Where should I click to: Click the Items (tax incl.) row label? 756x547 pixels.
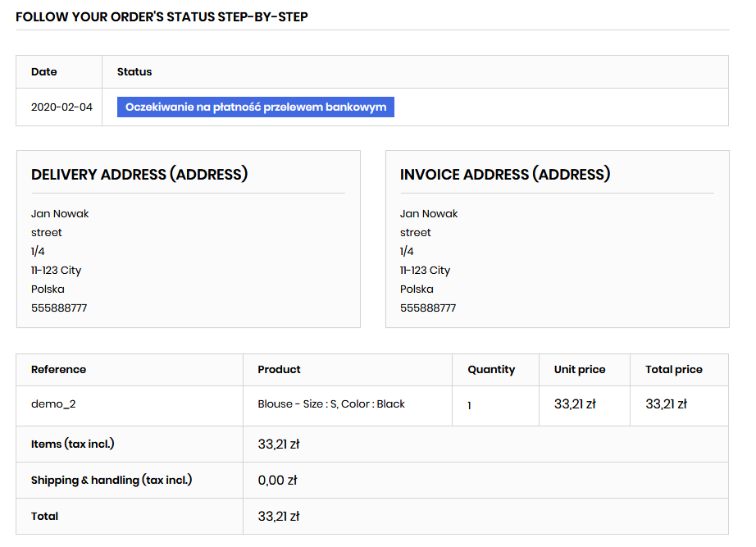[72, 444]
